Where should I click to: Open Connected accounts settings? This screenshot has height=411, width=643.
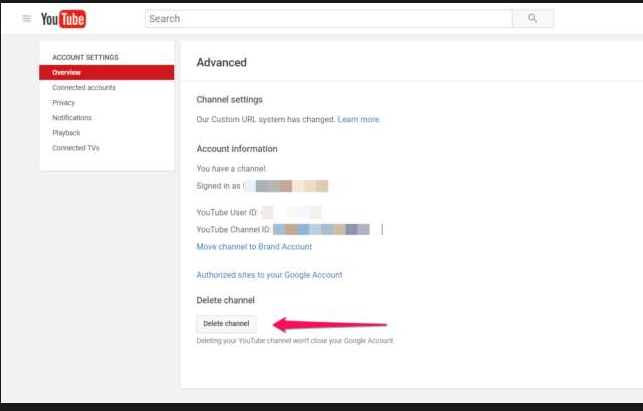tap(84, 88)
